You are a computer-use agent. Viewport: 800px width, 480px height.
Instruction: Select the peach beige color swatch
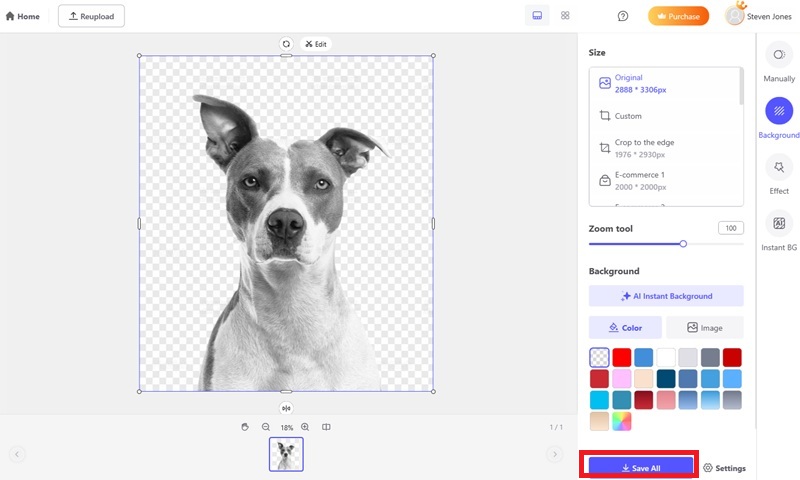click(644, 379)
